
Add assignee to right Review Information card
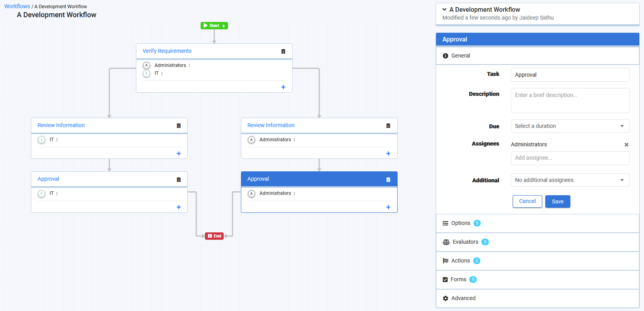[388, 154]
